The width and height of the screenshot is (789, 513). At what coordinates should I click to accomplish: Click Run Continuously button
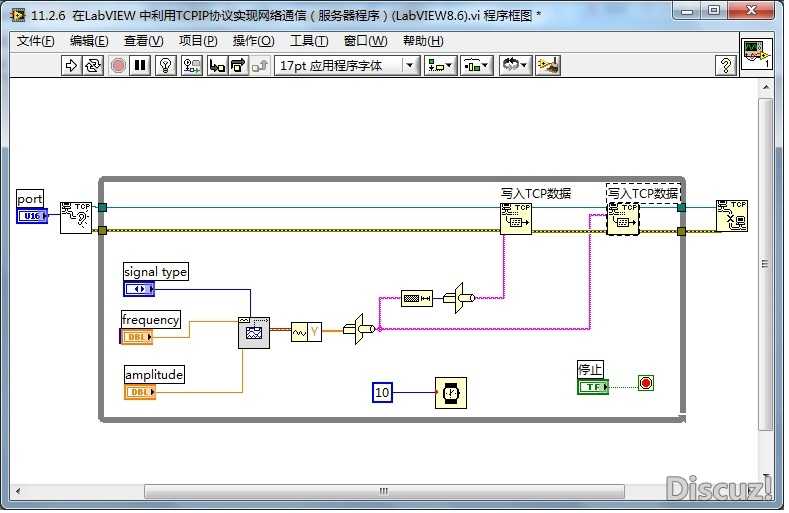(x=93, y=65)
